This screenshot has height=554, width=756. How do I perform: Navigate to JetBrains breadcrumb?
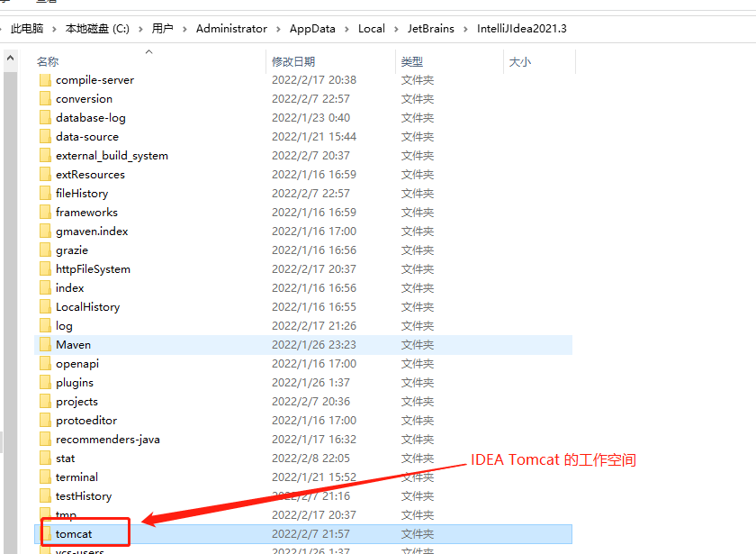[430, 29]
